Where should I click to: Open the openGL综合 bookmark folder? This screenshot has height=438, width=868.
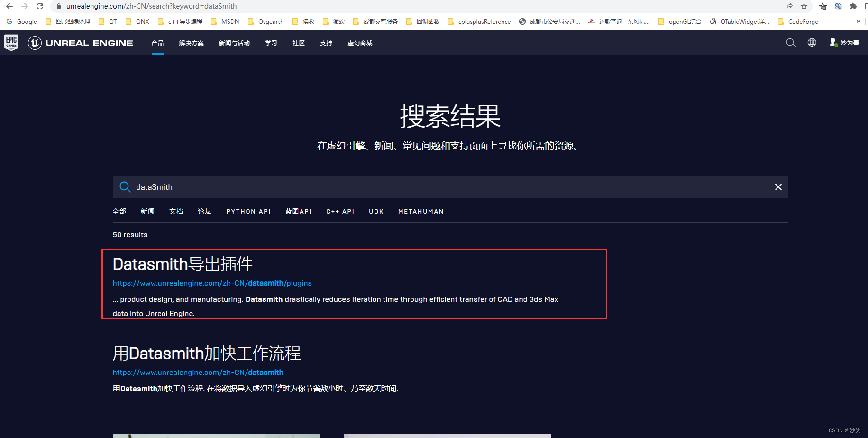[x=680, y=21]
